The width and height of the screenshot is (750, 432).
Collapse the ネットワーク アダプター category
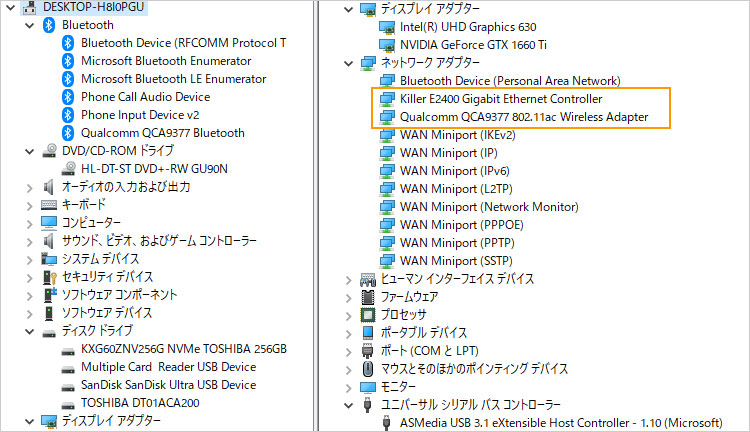[x=347, y=62]
